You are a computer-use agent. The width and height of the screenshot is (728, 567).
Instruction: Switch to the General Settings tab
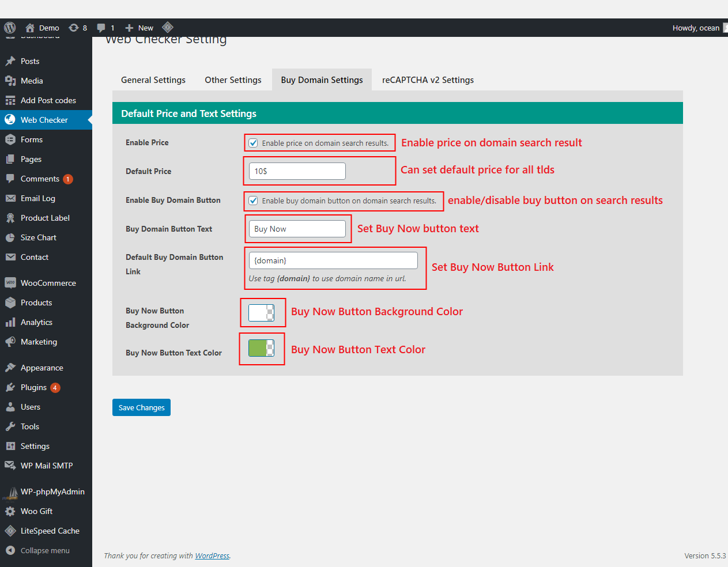click(x=153, y=80)
